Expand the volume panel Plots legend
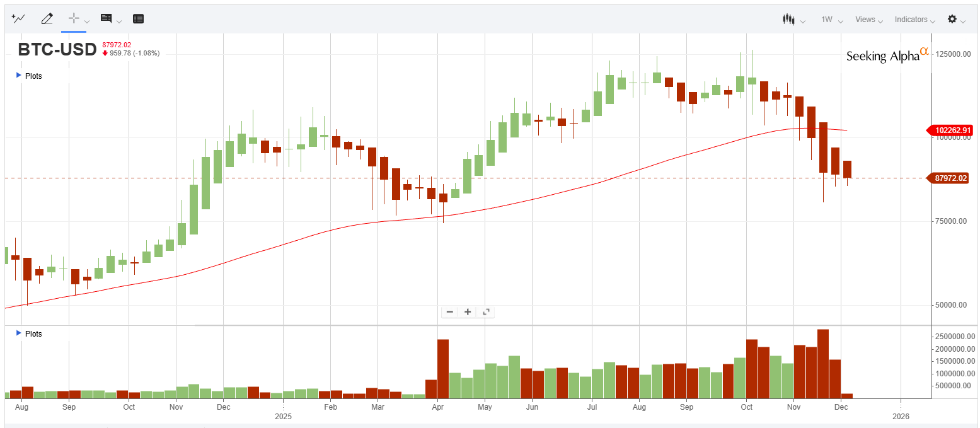The width and height of the screenshot is (980, 428). (x=19, y=333)
